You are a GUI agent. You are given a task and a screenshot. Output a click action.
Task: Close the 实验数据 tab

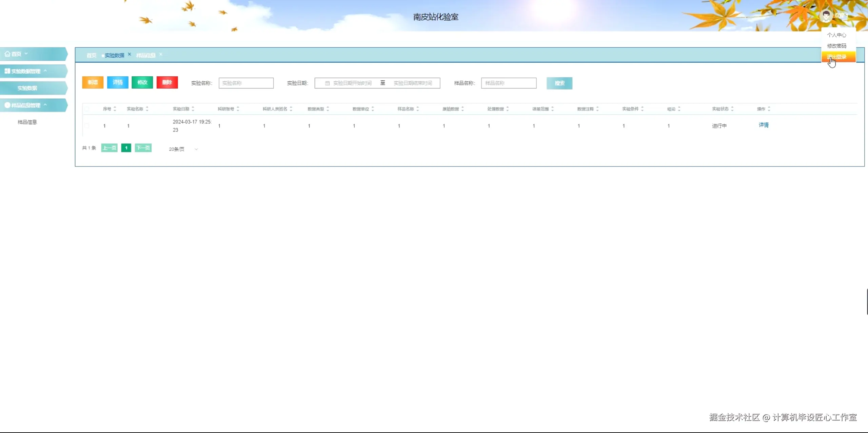pyautogui.click(x=130, y=54)
